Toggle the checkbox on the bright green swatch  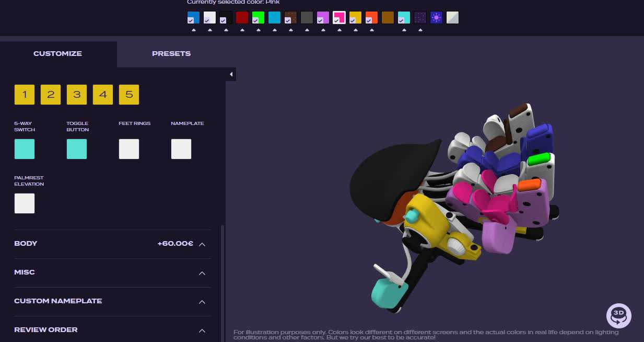click(x=255, y=20)
